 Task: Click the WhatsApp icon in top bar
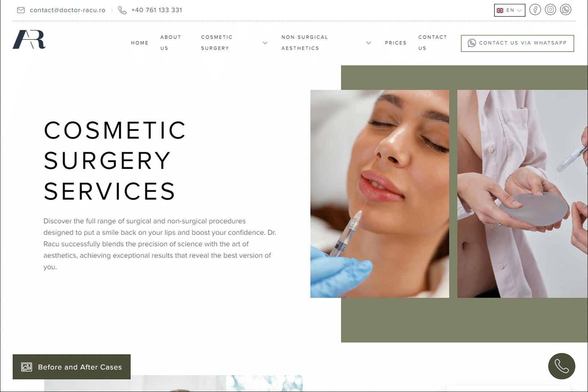click(565, 10)
